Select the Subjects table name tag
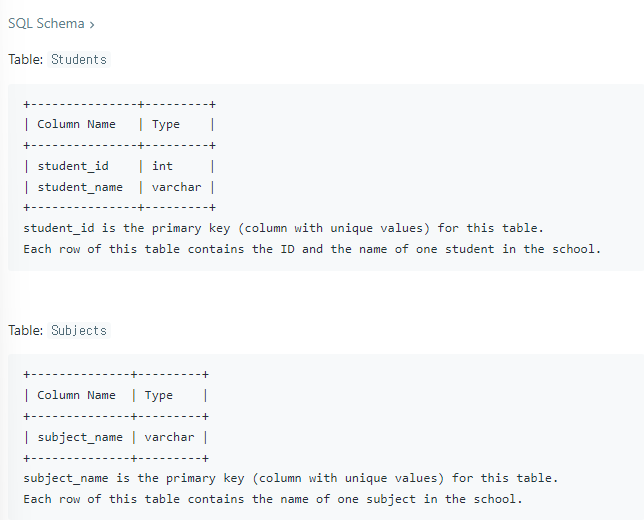Screen dimensions: 644x520 click(79, 331)
